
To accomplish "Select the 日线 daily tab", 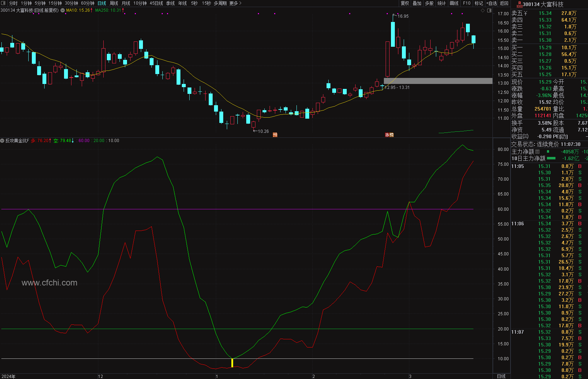I will click(x=102, y=3).
